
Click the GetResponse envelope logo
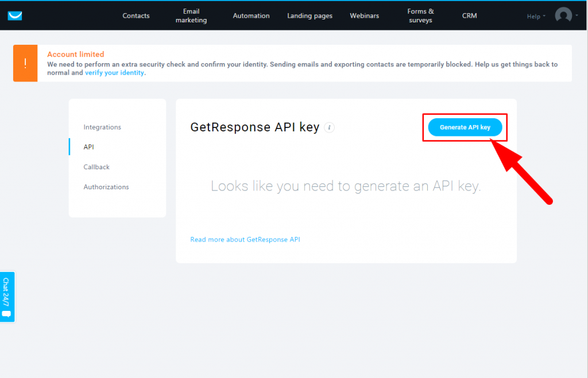pos(15,15)
